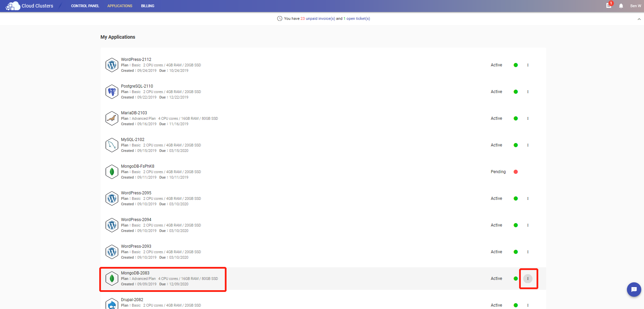The image size is (644, 309).
Task: Open the WordPress-2095 application name
Action: click(x=136, y=193)
